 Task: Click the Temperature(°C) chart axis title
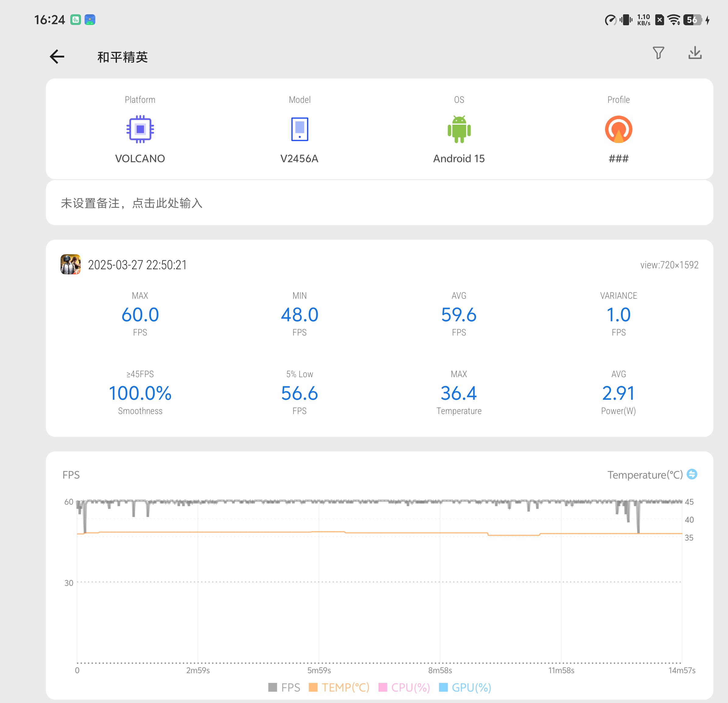click(x=645, y=475)
